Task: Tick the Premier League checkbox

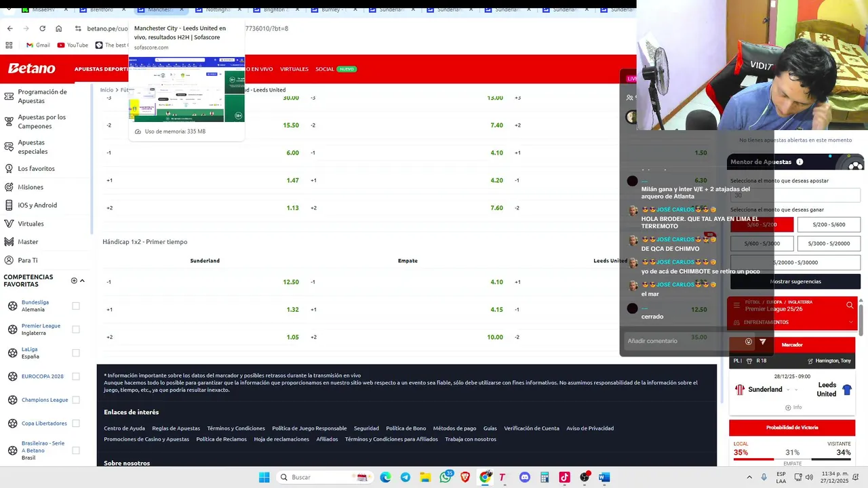Action: (76, 329)
